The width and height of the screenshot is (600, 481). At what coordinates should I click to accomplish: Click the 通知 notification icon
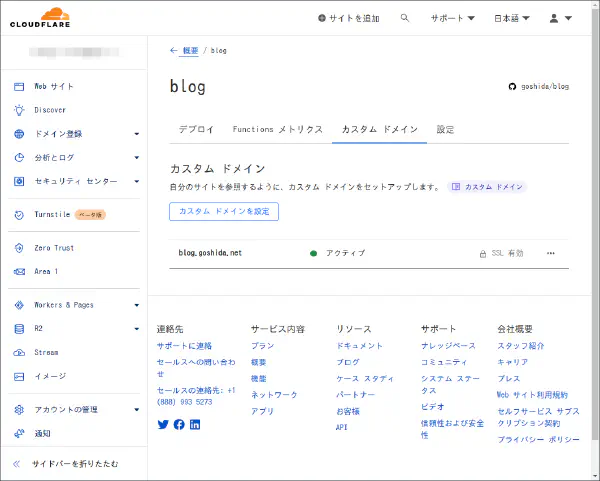click(19, 434)
